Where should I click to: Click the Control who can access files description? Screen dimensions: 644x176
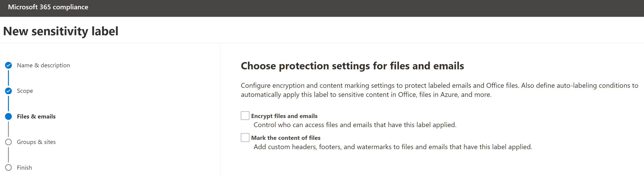pos(355,125)
